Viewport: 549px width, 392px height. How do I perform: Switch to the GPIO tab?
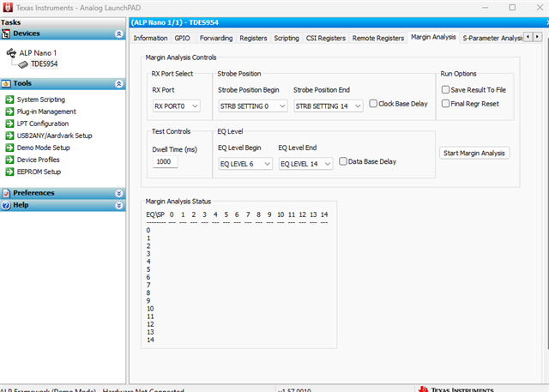pyautogui.click(x=183, y=38)
